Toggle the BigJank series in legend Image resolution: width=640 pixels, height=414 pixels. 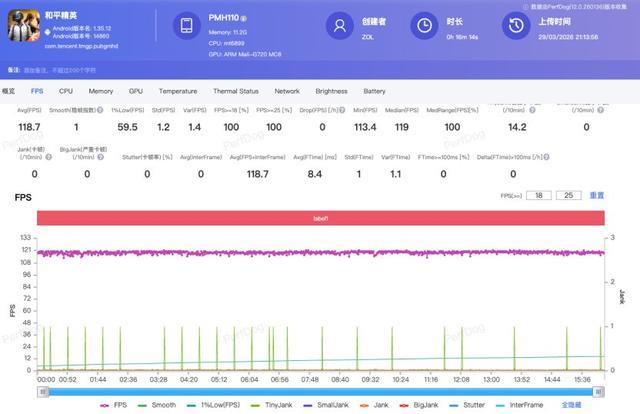(420, 404)
